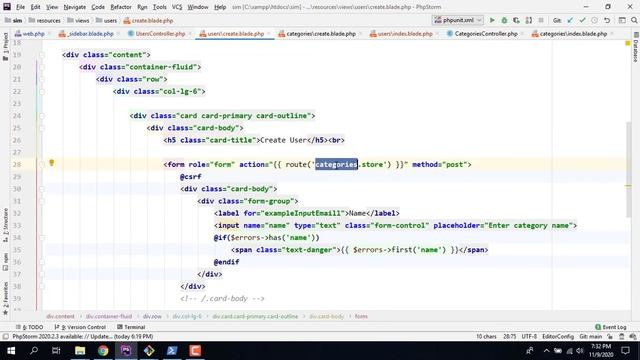Open the npm tool window
This screenshot has height=360, width=640.
[x=5, y=262]
